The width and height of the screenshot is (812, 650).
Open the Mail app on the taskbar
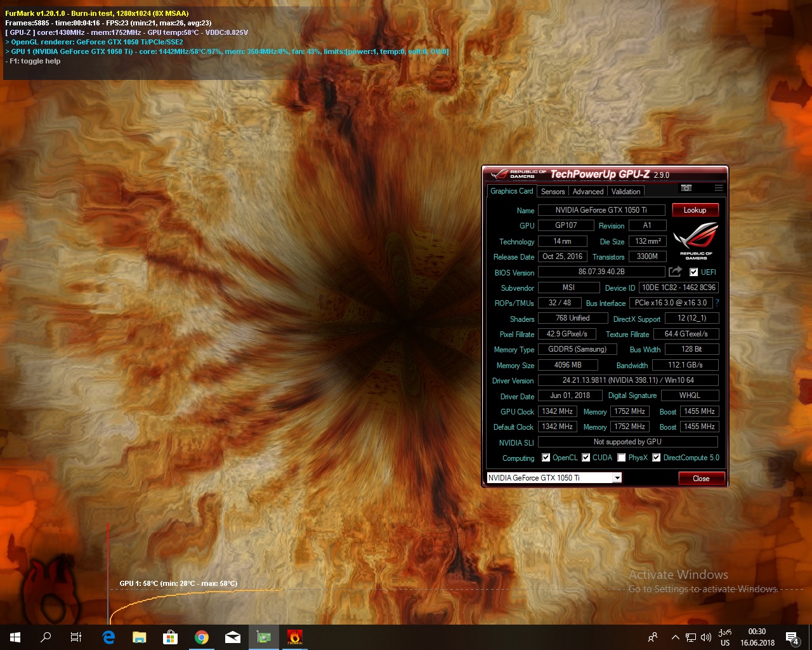point(233,637)
